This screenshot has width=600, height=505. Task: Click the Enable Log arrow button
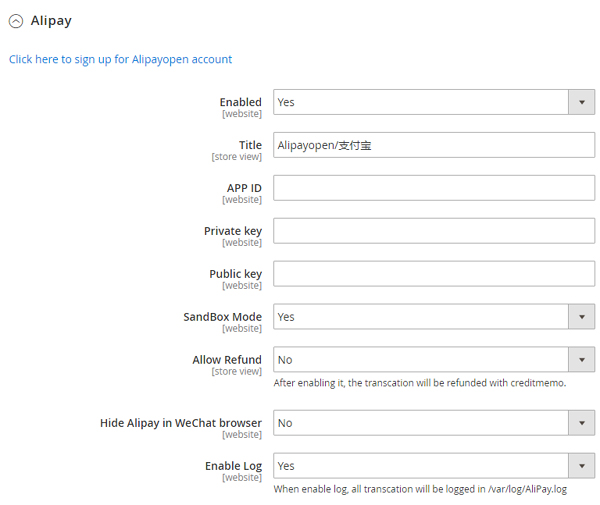pos(582,466)
